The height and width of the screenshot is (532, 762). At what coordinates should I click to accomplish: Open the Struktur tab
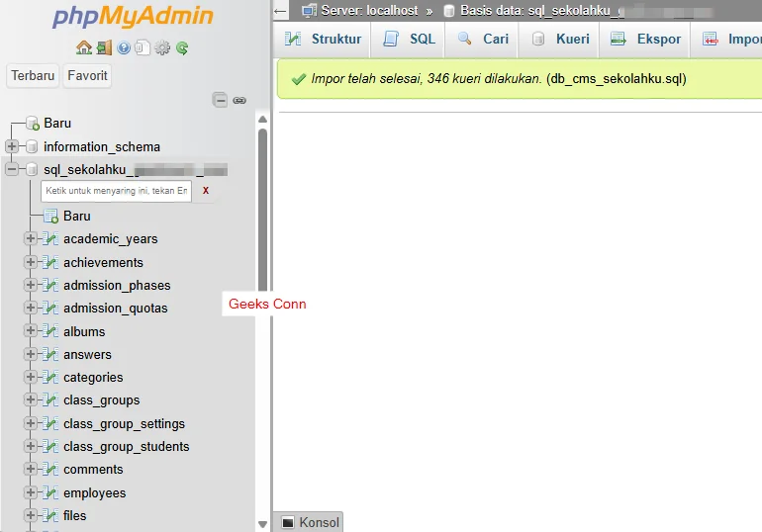[x=323, y=39]
